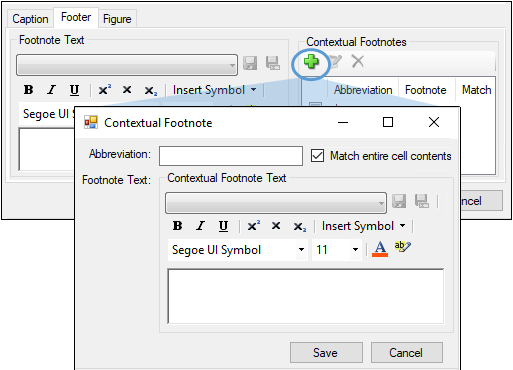Open Insert Symbol menu in the Footnote Text panel
The image size is (513, 370).
(x=215, y=90)
